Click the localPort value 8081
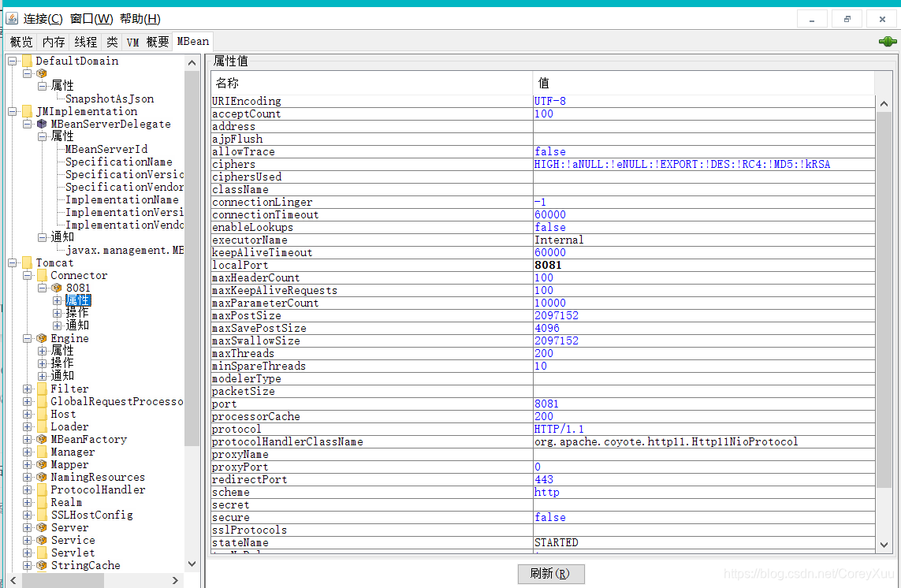 (548, 265)
